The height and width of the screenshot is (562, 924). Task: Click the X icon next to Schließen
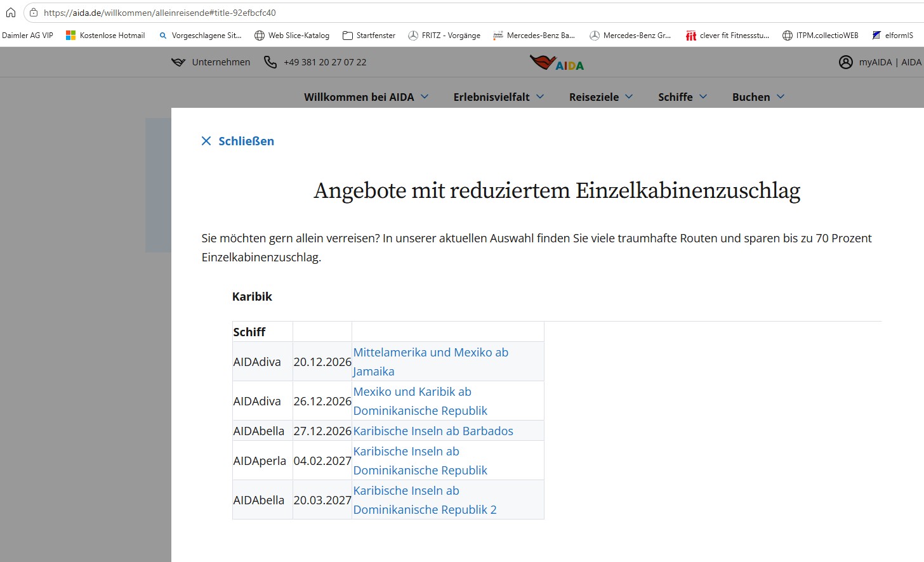point(206,141)
